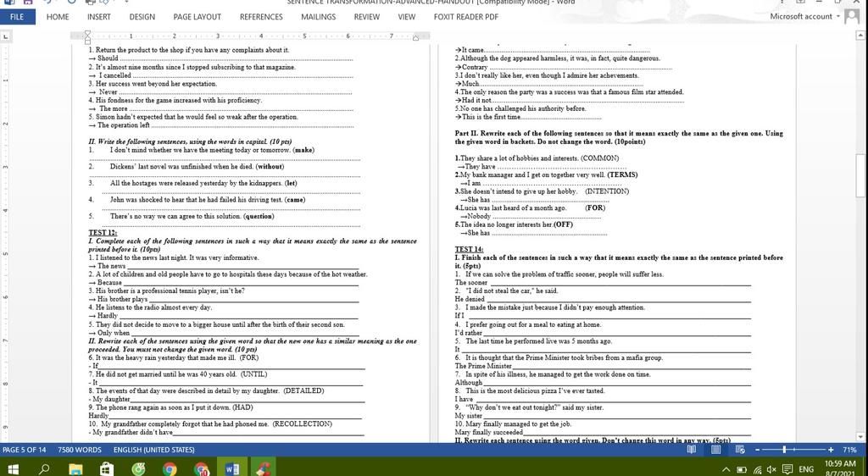Click the "TEST 12:" heading

(x=103, y=233)
